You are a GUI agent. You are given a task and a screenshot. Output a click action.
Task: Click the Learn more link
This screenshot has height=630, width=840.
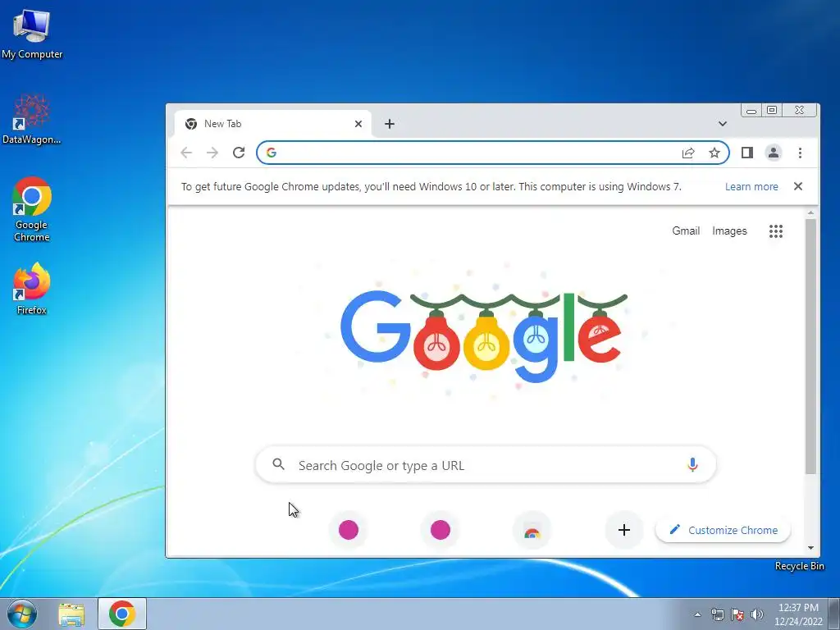point(751,186)
